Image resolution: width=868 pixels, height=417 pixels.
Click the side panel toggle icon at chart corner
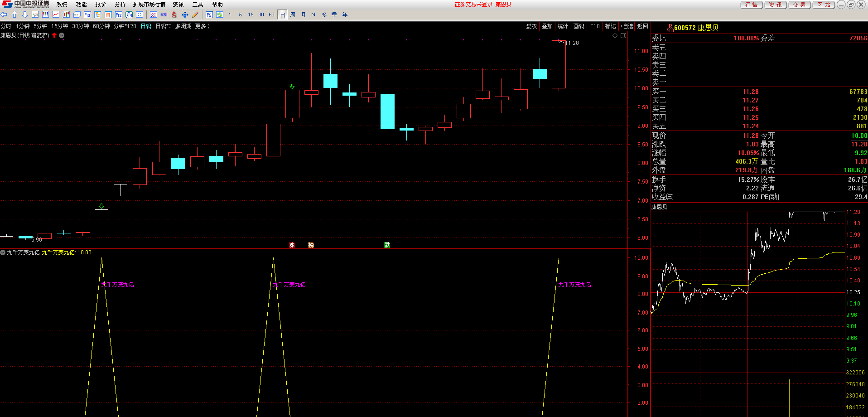click(623, 35)
